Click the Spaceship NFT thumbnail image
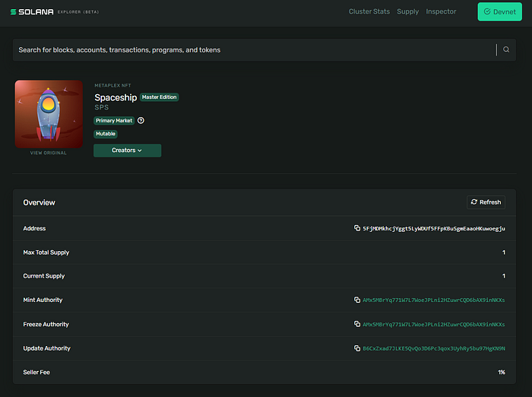Image resolution: width=532 pixels, height=397 pixels. [49, 114]
